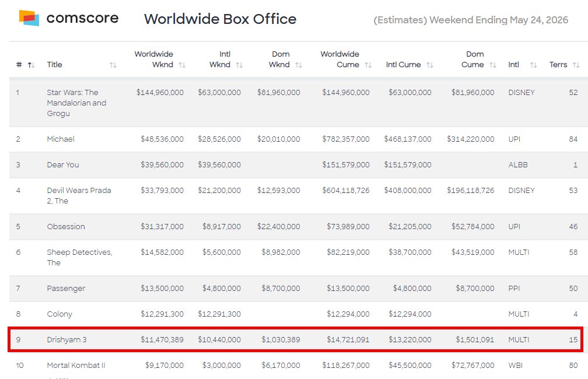This screenshot has height=379, width=588.
Task: Sort by Dom Wknd arrows icon
Action: point(299,65)
